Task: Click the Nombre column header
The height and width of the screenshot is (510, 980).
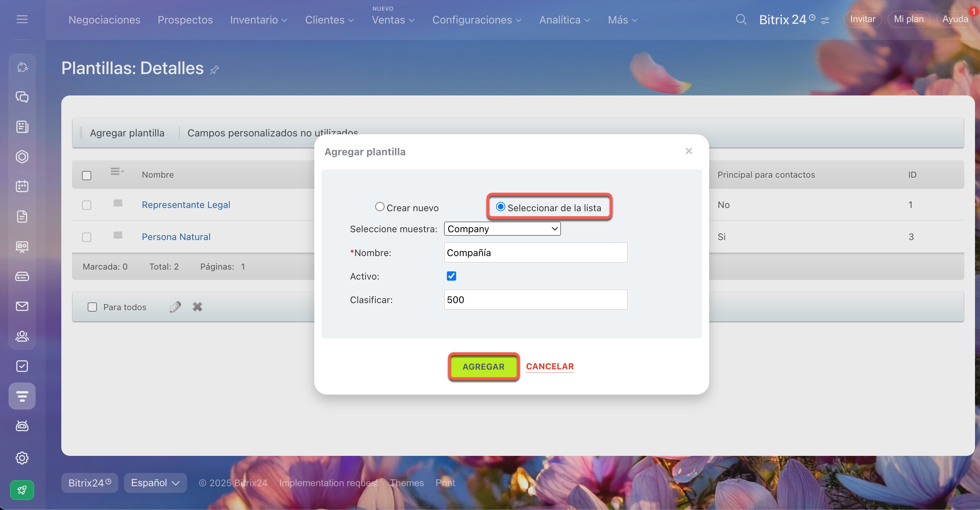Action: click(x=158, y=175)
